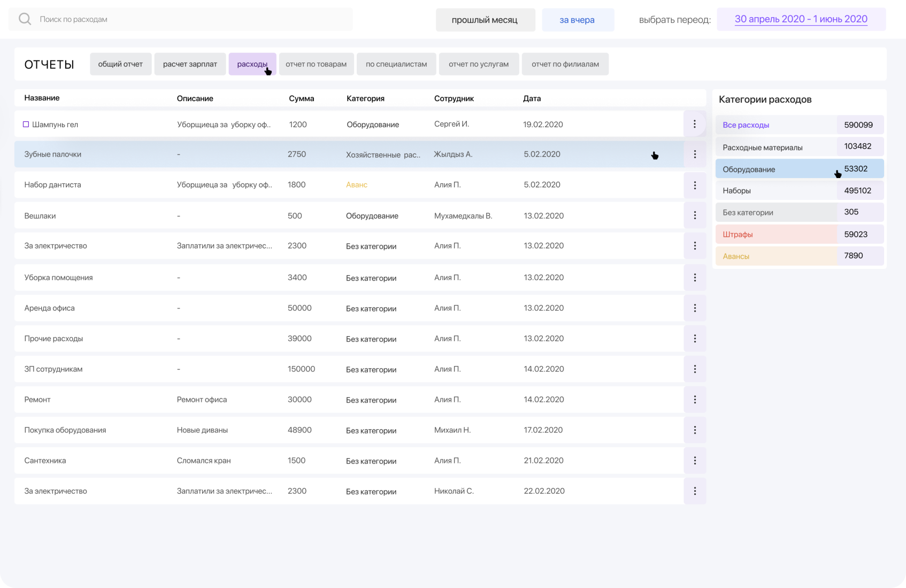Open three-dot menu for ЗП сотрудникам row
The height and width of the screenshot is (588, 906).
coord(694,369)
